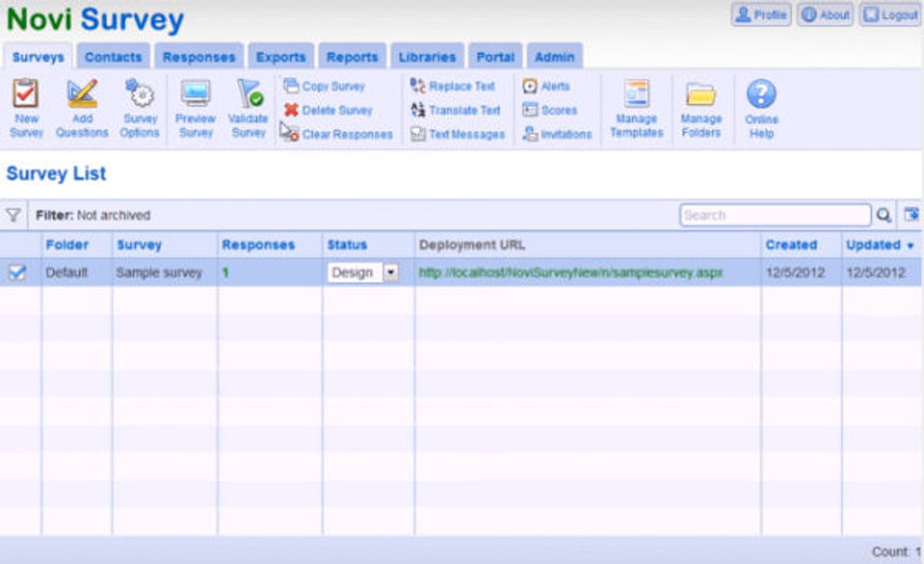924x564 pixels.
Task: Focus the Search input field
Action: tap(775, 216)
